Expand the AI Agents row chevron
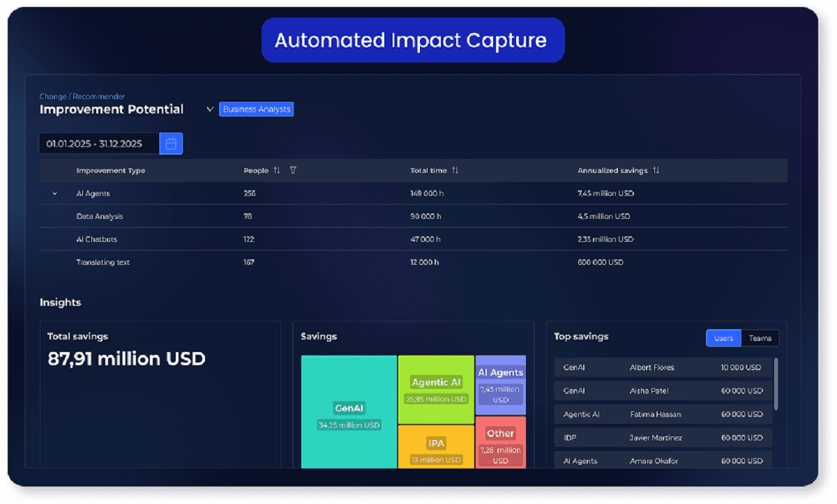This screenshot has height=504, width=837. (x=55, y=194)
